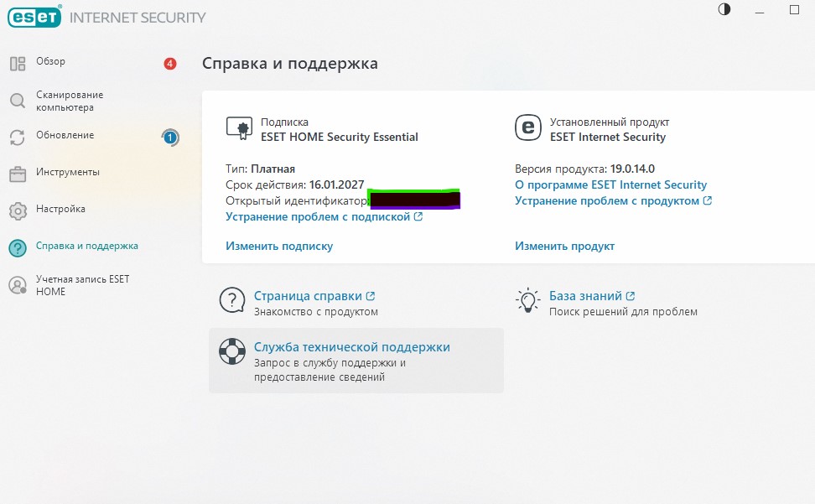
Task: Click the lifebuoy technical support icon
Action: tap(231, 351)
